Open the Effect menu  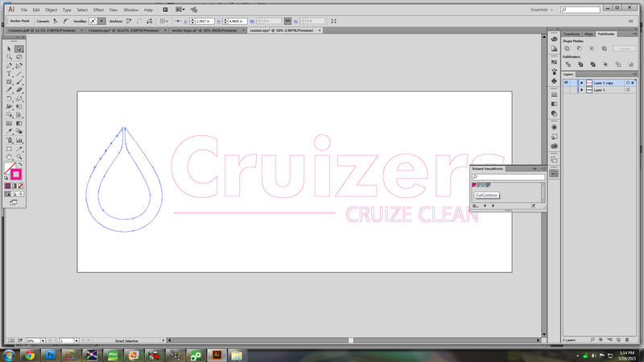coord(98,10)
